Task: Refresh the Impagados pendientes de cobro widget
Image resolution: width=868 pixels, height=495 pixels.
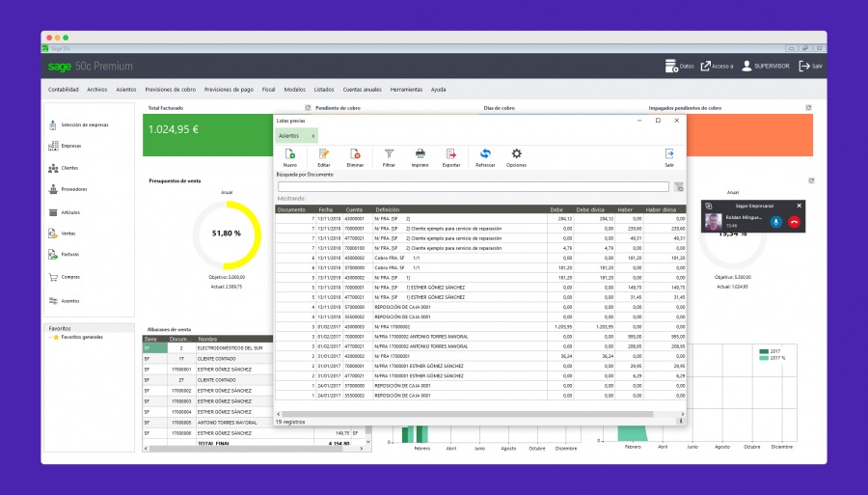Action: pos(808,107)
